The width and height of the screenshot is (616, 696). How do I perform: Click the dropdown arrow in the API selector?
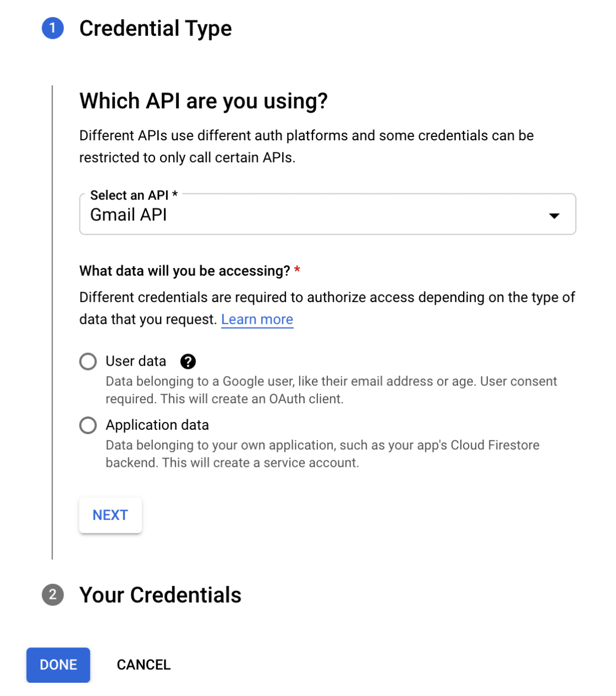(554, 215)
